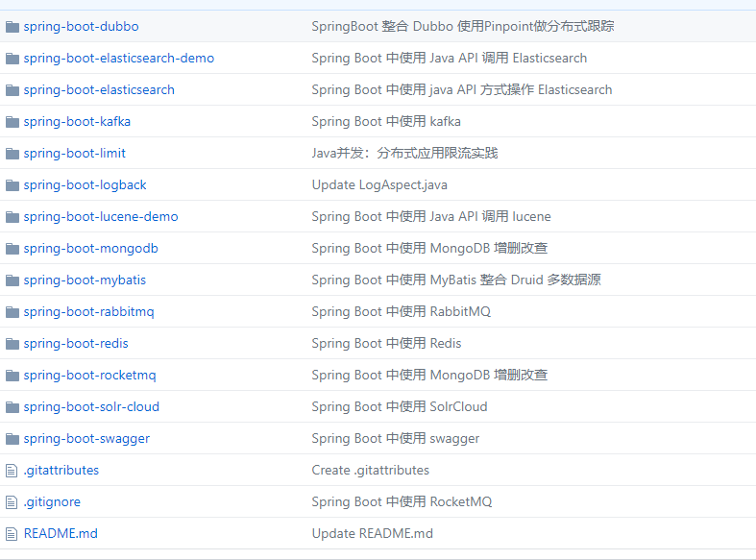The width and height of the screenshot is (756, 560).
Task: Click the folder icon beside spring-boot-elasticsearch-demo
Action: [x=12, y=59]
